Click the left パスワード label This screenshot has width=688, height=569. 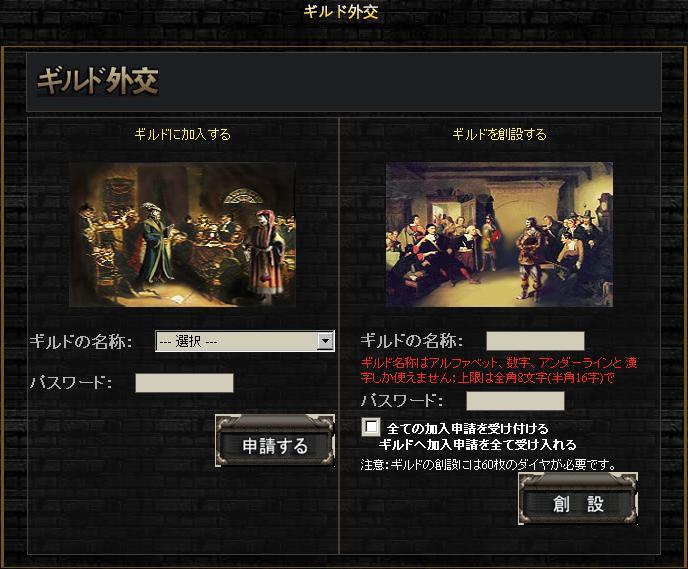pos(71,383)
